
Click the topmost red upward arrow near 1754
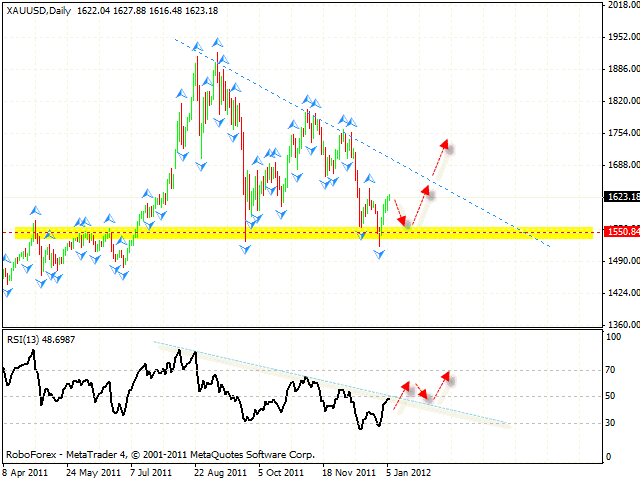pos(438,158)
